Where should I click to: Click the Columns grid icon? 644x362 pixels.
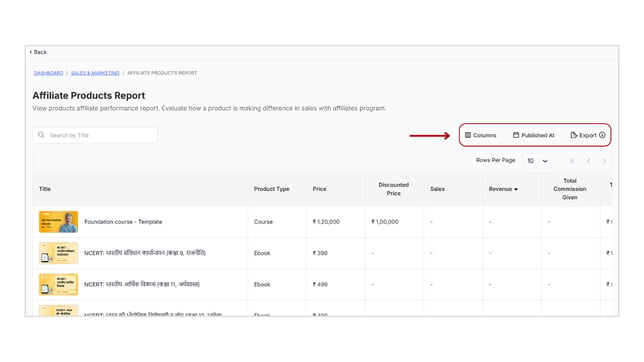pos(468,135)
